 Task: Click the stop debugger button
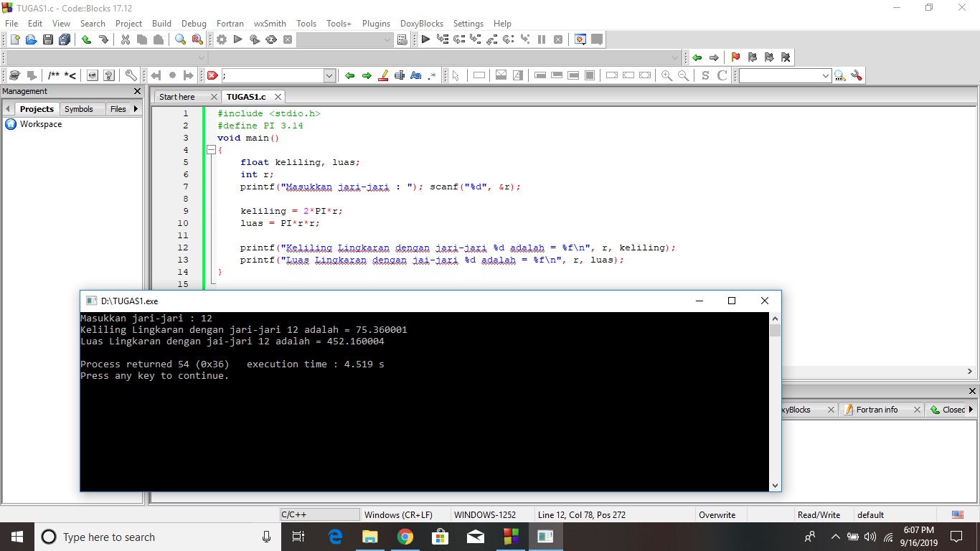coord(558,39)
